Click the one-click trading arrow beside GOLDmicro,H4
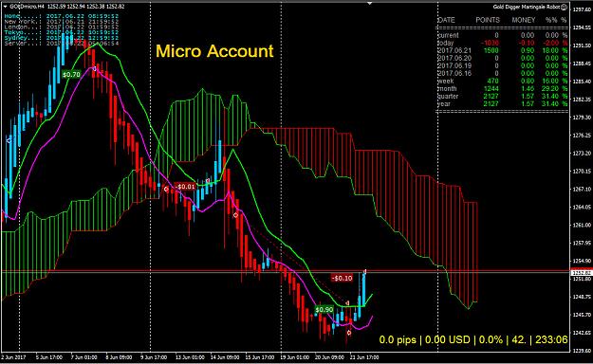 tap(5, 7)
